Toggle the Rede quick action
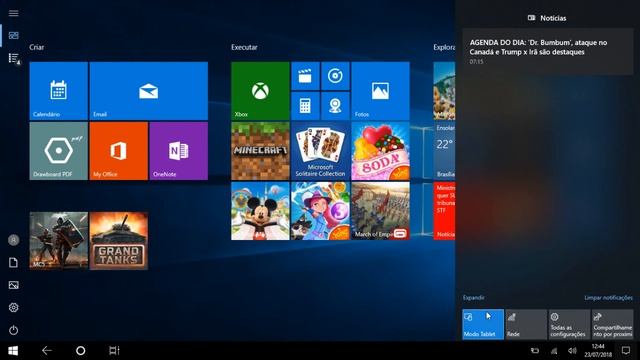 tap(526, 324)
